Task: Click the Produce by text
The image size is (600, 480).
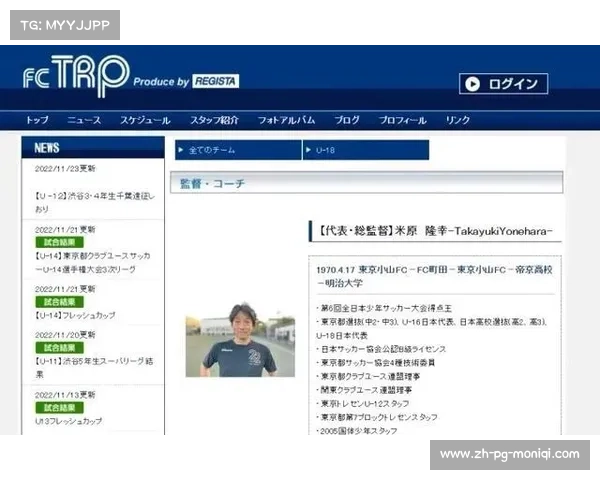Action: tap(161, 82)
